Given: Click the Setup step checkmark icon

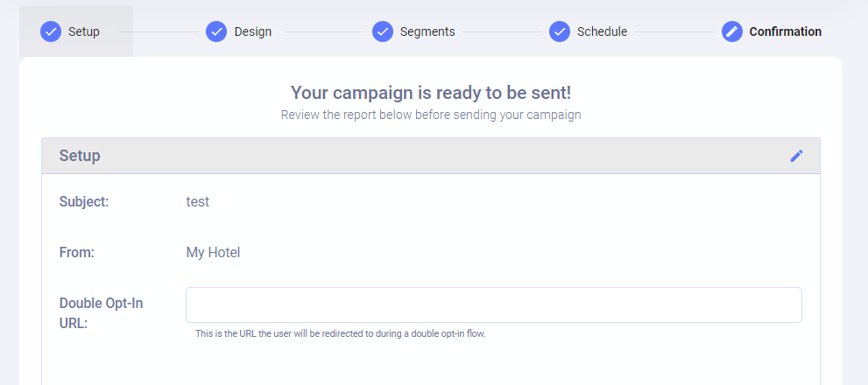Looking at the screenshot, I should tap(51, 31).
